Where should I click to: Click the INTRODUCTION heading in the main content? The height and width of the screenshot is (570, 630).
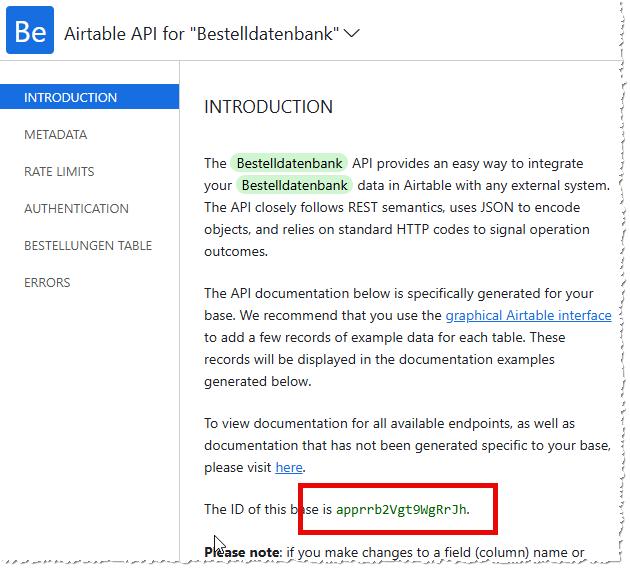[268, 107]
